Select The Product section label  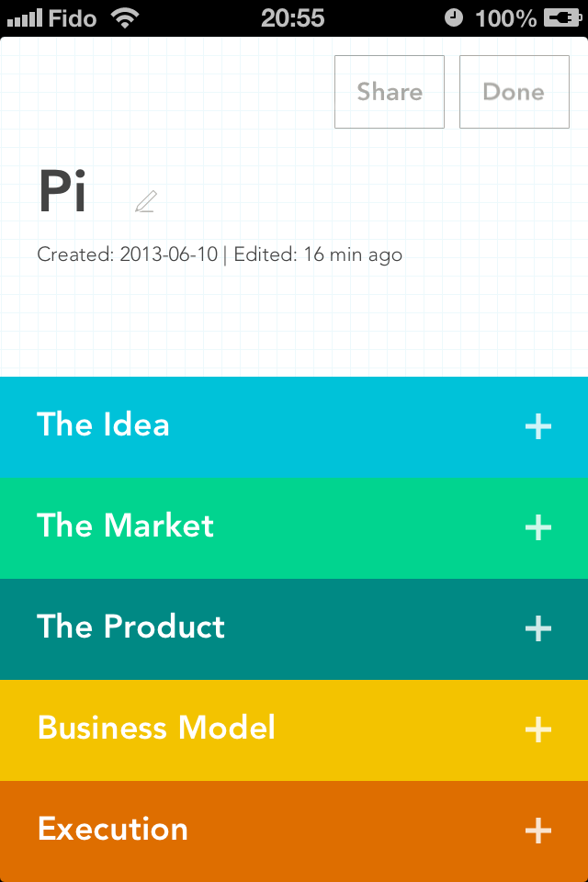[x=130, y=626]
